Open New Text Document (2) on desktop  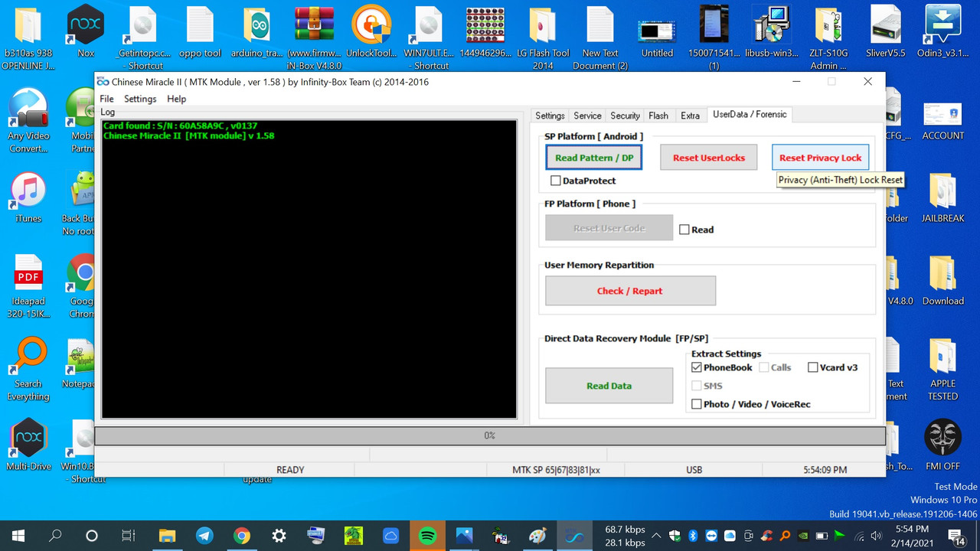pyautogui.click(x=600, y=37)
